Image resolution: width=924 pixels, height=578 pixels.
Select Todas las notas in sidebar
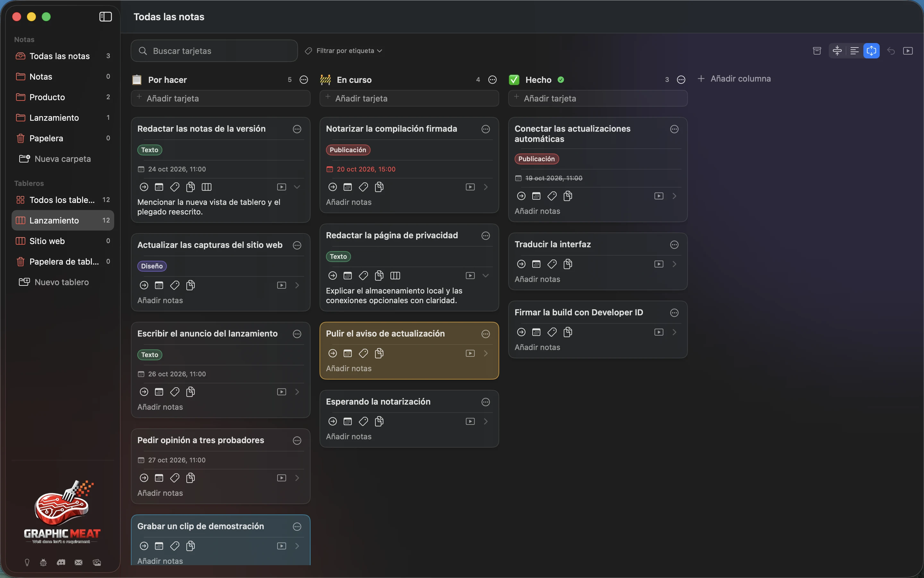pyautogui.click(x=63, y=56)
